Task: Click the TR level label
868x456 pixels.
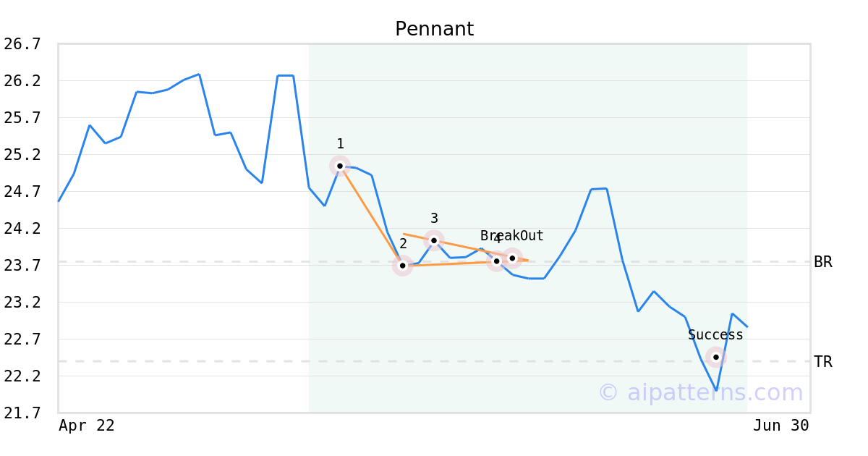Action: [x=823, y=362]
